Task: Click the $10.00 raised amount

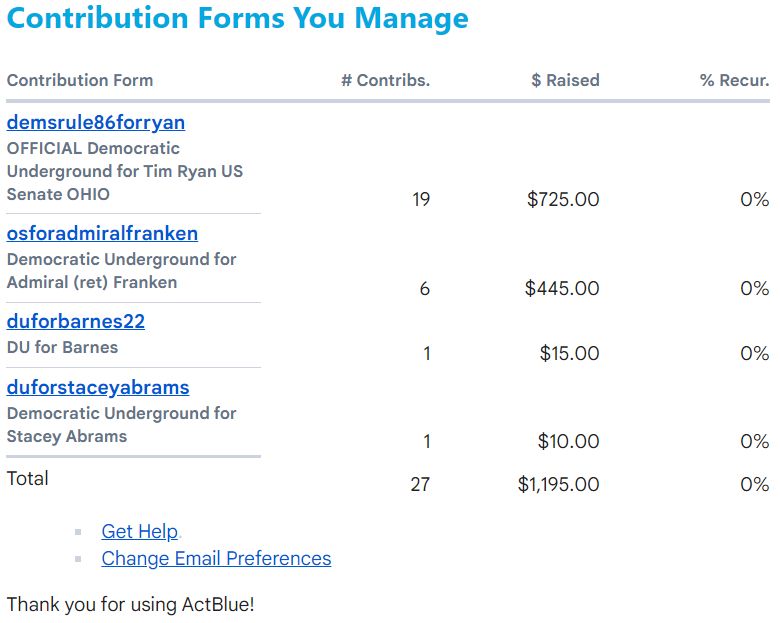Action: (569, 442)
